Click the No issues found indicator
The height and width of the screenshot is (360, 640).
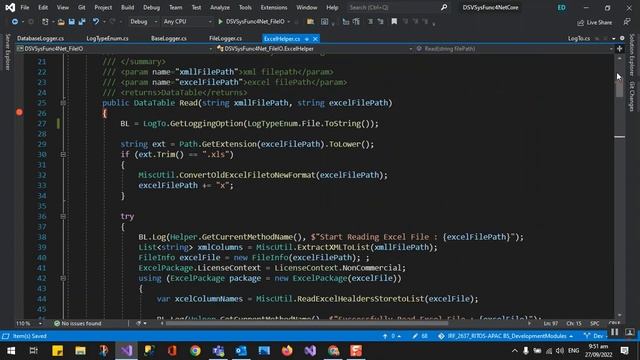point(78,323)
